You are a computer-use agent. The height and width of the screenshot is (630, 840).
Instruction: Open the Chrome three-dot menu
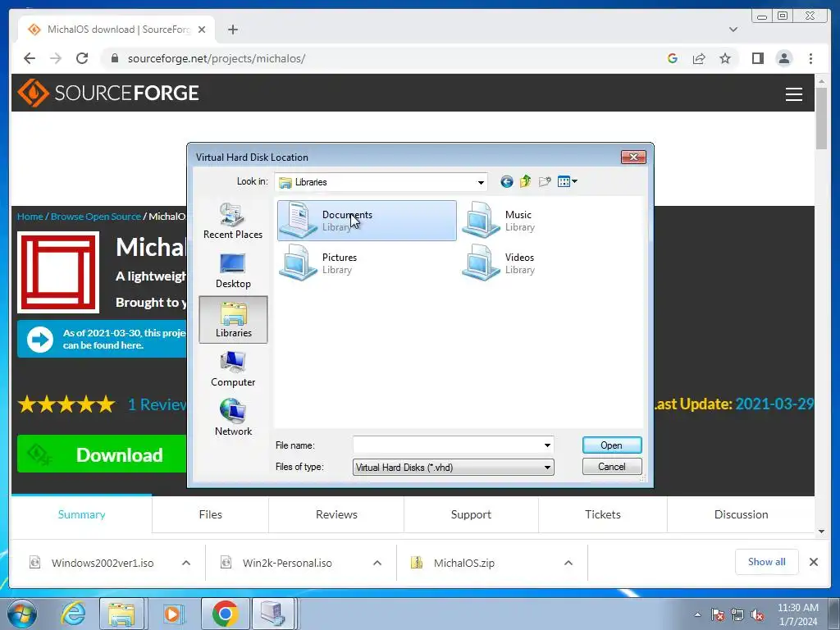810,58
